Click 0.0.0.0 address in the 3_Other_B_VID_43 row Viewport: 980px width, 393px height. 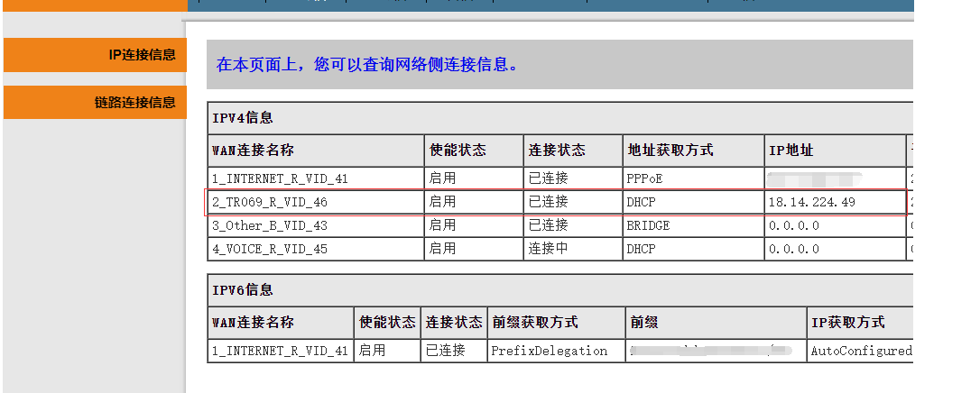[794, 225]
